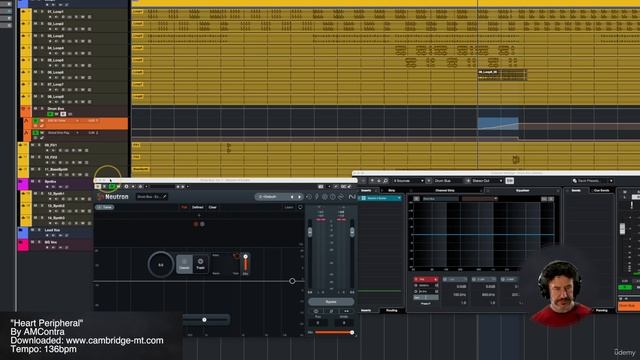Toggle the red EQ band 1 button

click(425, 279)
